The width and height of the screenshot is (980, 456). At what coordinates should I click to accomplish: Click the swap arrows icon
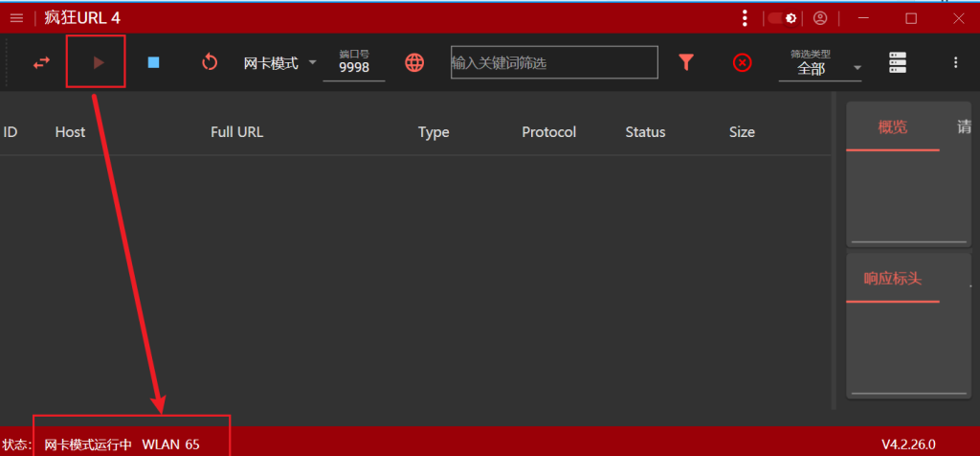[41, 62]
